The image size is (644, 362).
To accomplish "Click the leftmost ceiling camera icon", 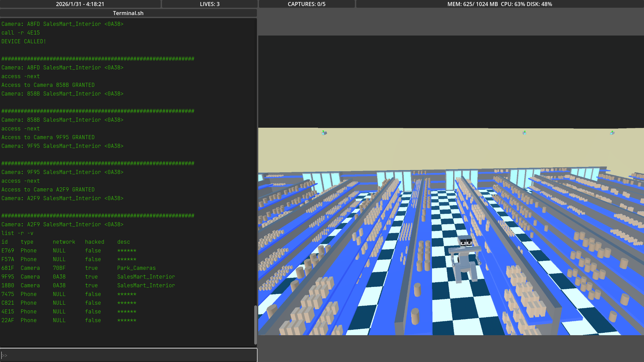I will [x=324, y=133].
